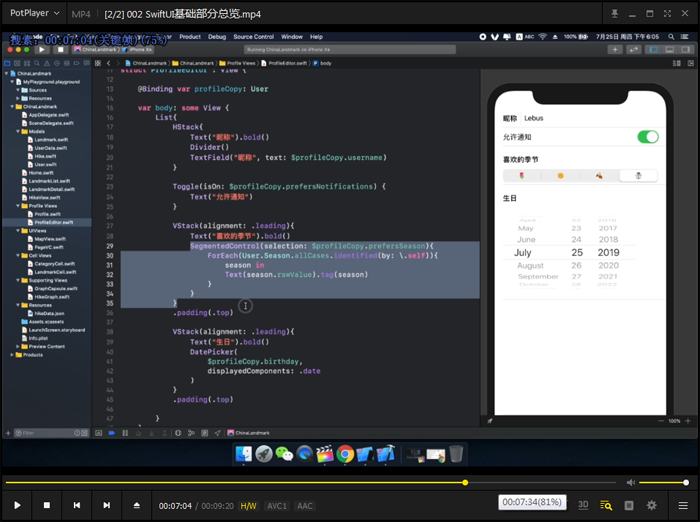Click the Eject/Open file icon

[137, 506]
